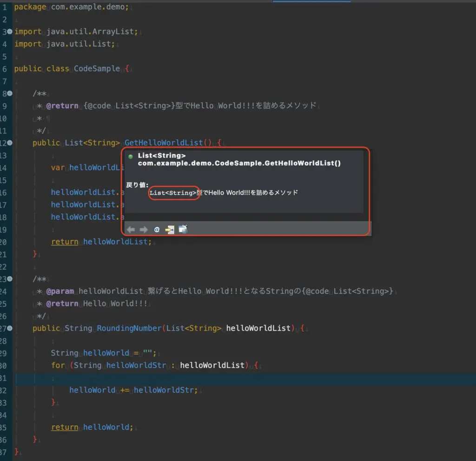Image resolution: width=476 pixels, height=461 pixels.
Task: Collapse the import statements via gutter marker
Action: (x=9, y=31)
